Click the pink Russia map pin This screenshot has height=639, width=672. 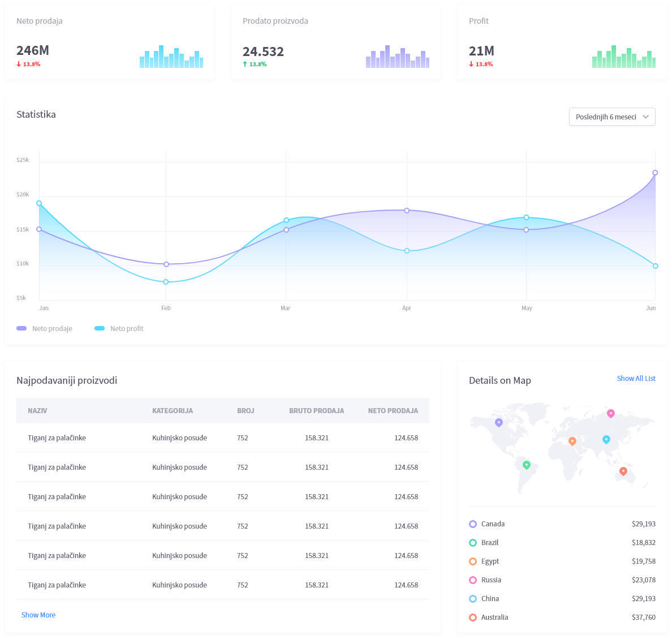pyautogui.click(x=610, y=413)
